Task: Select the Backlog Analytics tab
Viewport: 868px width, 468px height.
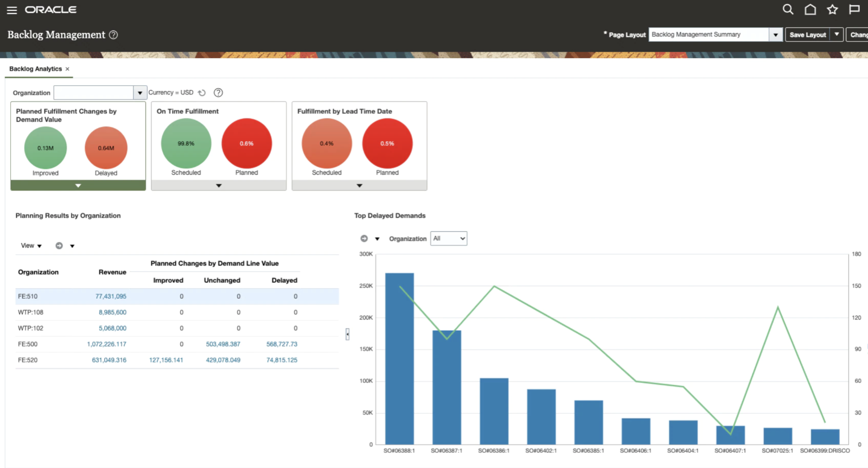Action: 35,69
